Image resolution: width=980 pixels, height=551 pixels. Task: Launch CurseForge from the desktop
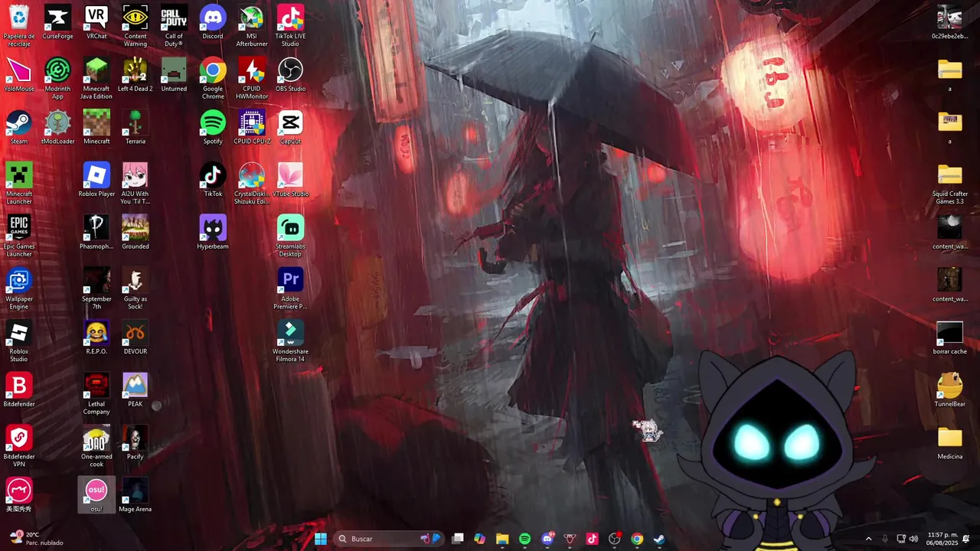coord(57,23)
